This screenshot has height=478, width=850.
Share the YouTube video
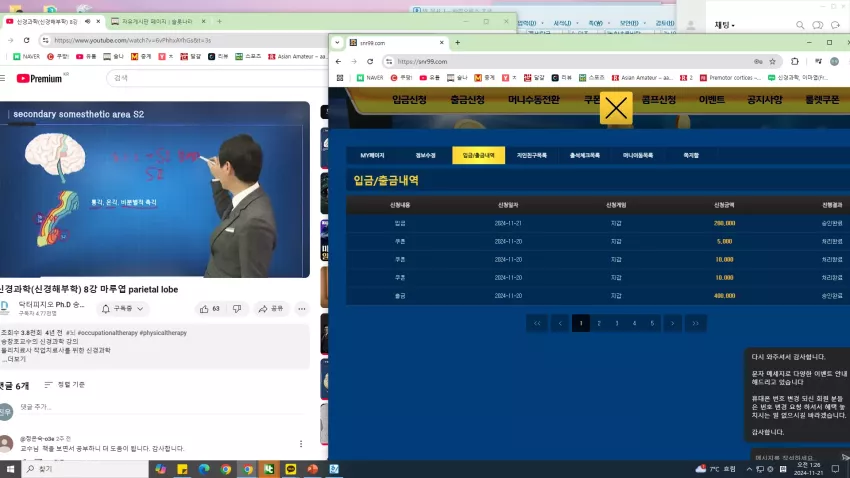click(271, 309)
